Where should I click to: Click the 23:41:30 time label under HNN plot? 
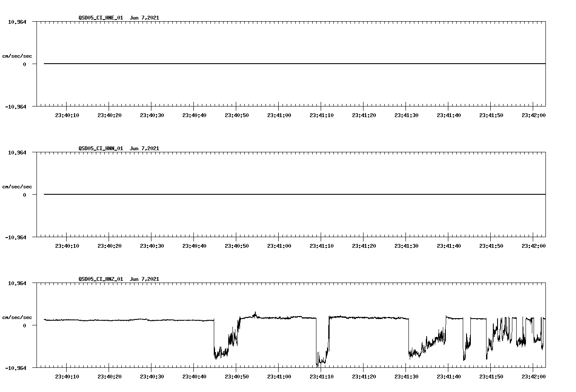[x=406, y=246]
